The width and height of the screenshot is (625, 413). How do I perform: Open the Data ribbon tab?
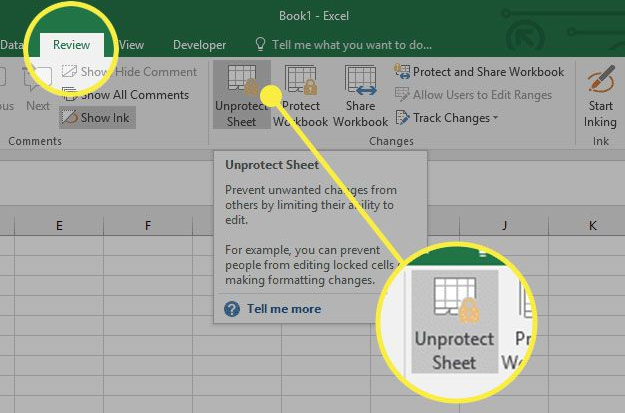tap(12, 44)
